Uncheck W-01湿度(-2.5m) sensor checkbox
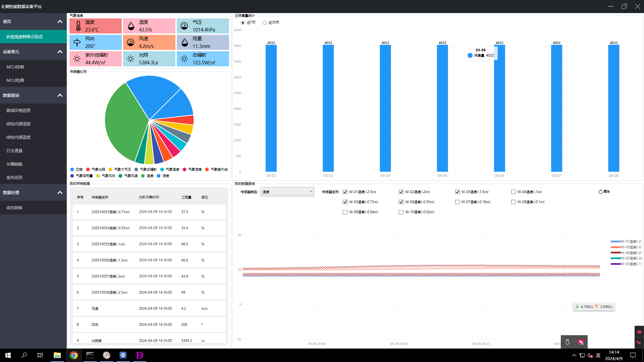 pos(345,192)
